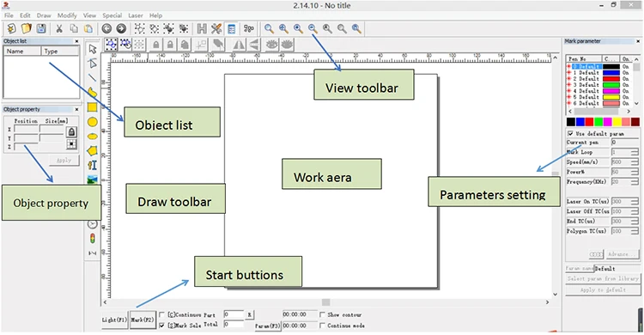Enable the Continue mode checkbox
Image resolution: width=644 pixels, height=335 pixels.
coord(322,326)
